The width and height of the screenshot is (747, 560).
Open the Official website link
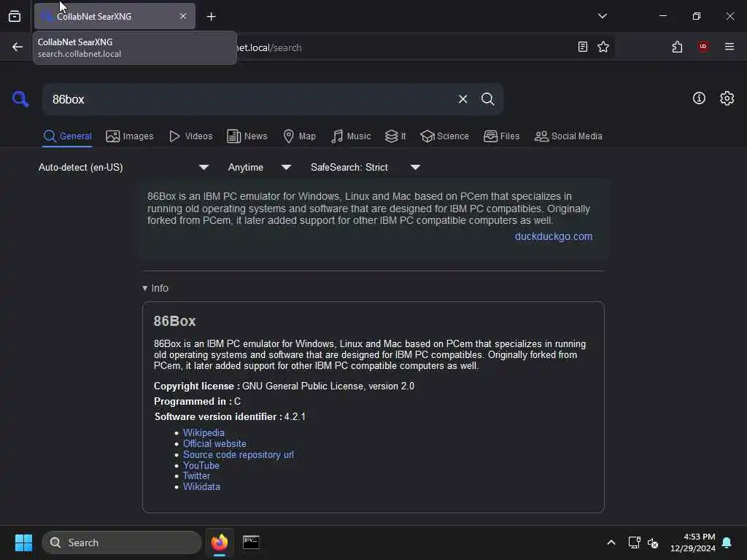(x=214, y=443)
